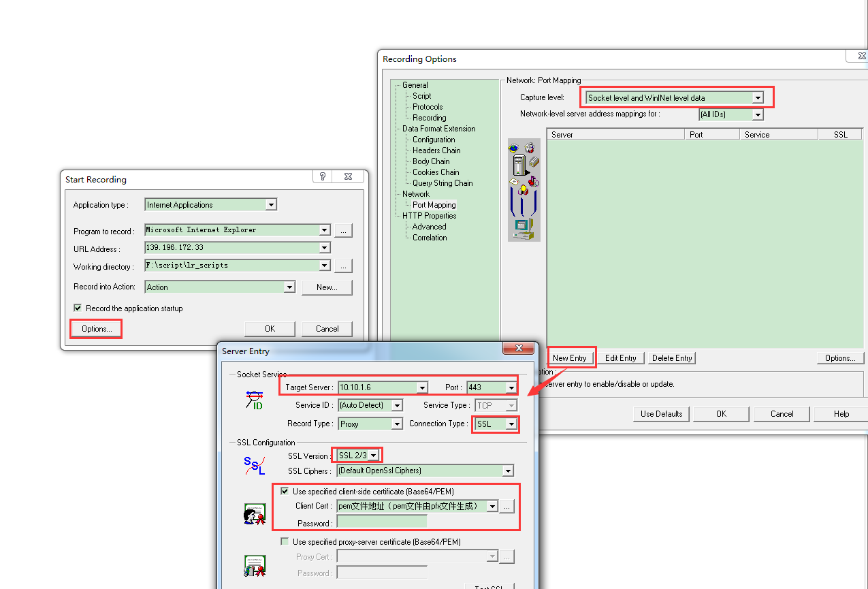Image resolution: width=868 pixels, height=589 pixels.
Task: Click Cancel in Start Recording dialog
Action: point(327,329)
